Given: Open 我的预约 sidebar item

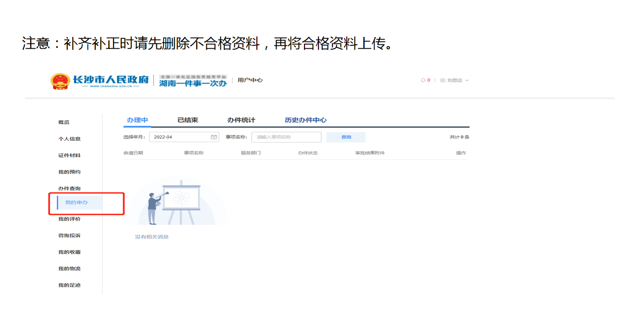Looking at the screenshot, I should (x=69, y=172).
